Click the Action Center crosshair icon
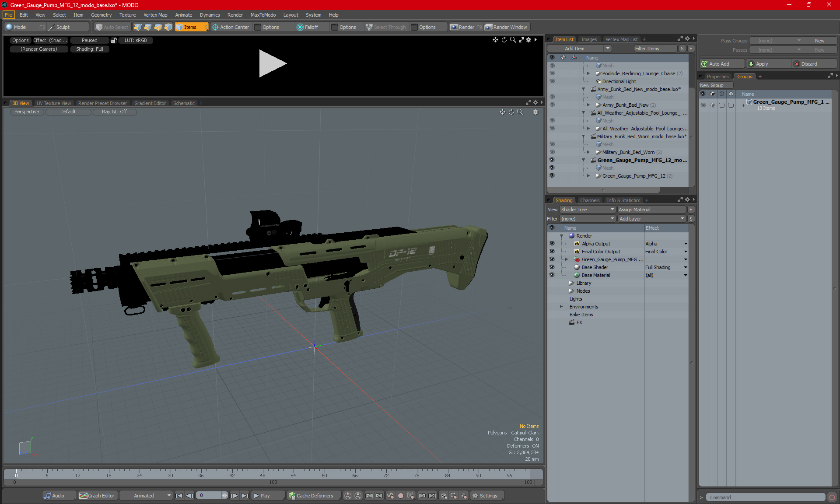This screenshot has width=840, height=504. click(x=215, y=27)
